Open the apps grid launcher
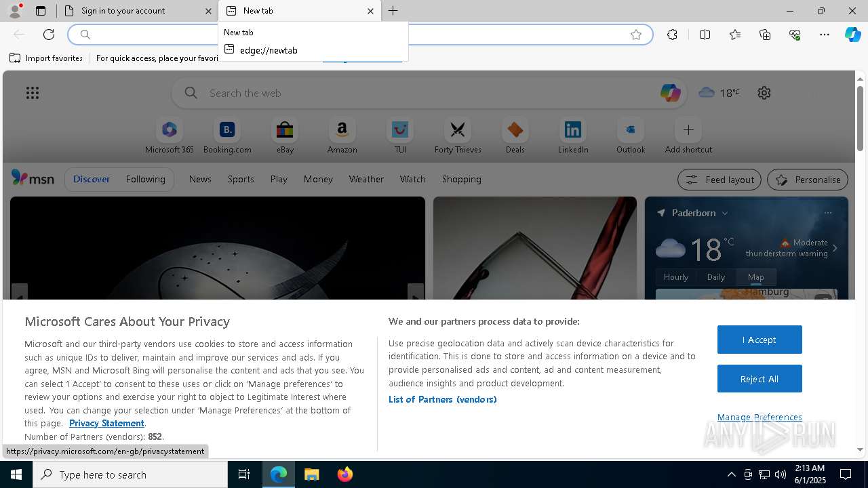Viewport: 868px width, 488px height. [x=33, y=93]
